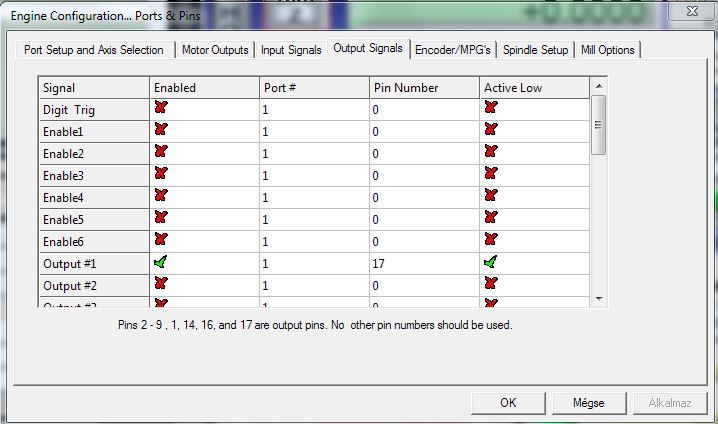Open the Input Signals tab
This screenshot has height=424, width=718.
(x=291, y=50)
